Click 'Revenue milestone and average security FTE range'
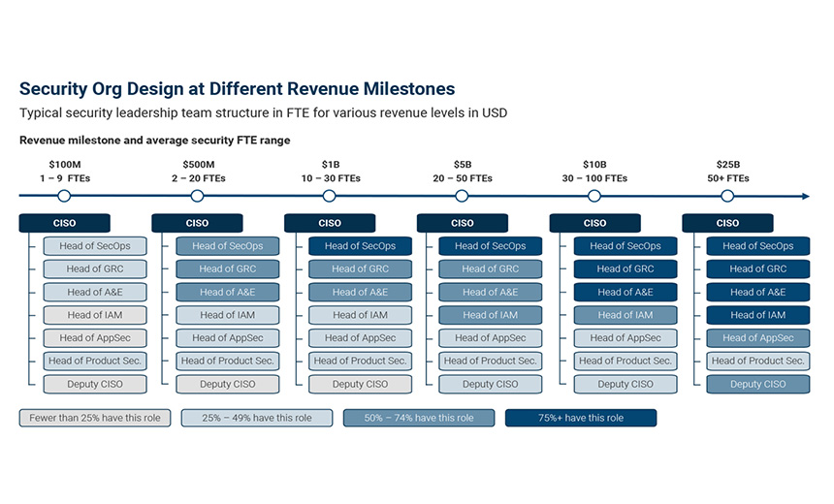This screenshot has width=834, height=504. pos(155,141)
